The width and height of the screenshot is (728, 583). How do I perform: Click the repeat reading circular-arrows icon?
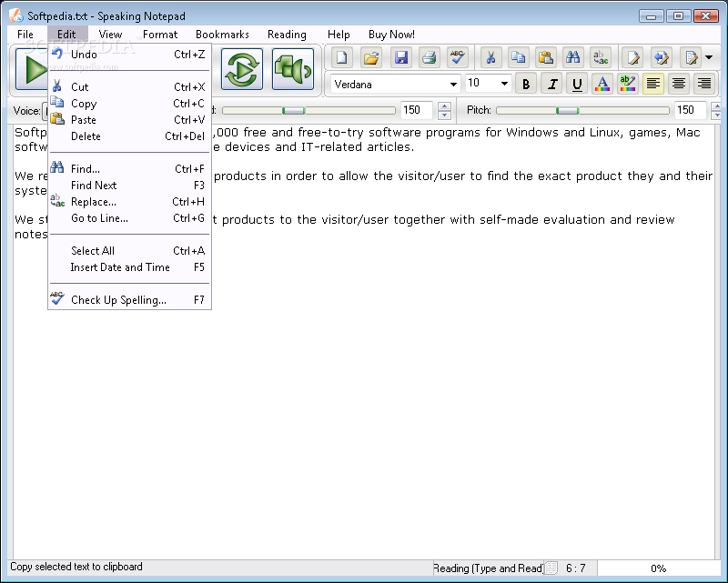[x=242, y=69]
